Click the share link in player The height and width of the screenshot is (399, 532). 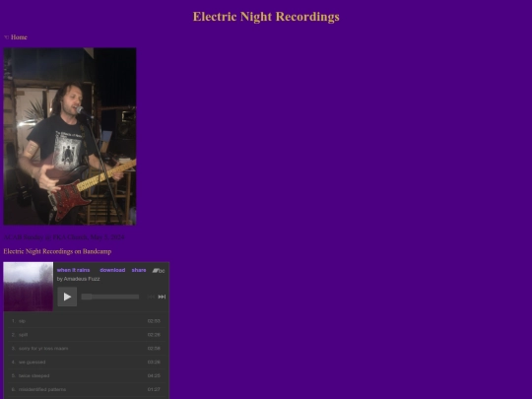point(139,270)
